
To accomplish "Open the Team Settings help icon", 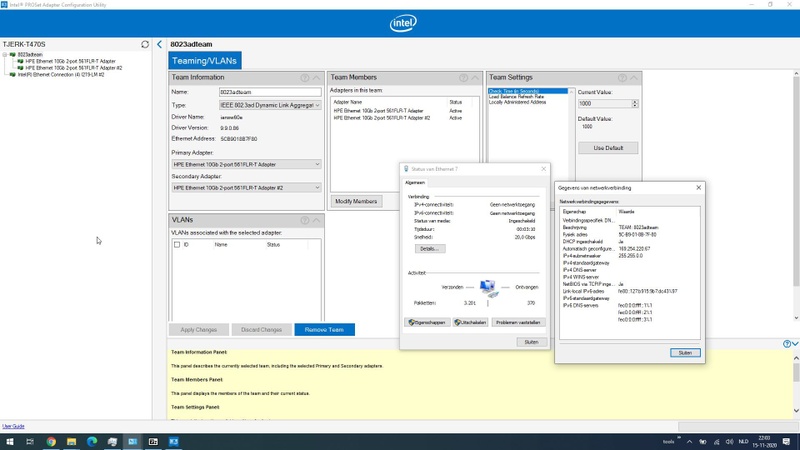I will click(x=622, y=78).
